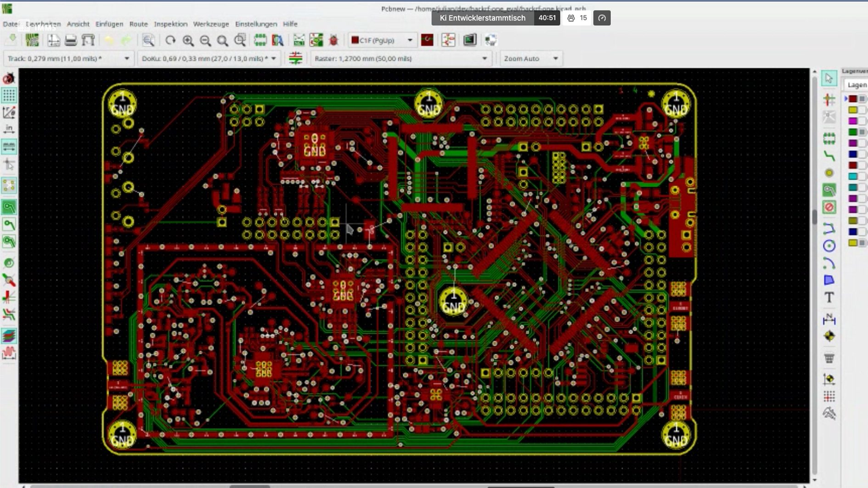Select the Route tracks tool
This screenshot has width=868, height=488.
(829, 156)
